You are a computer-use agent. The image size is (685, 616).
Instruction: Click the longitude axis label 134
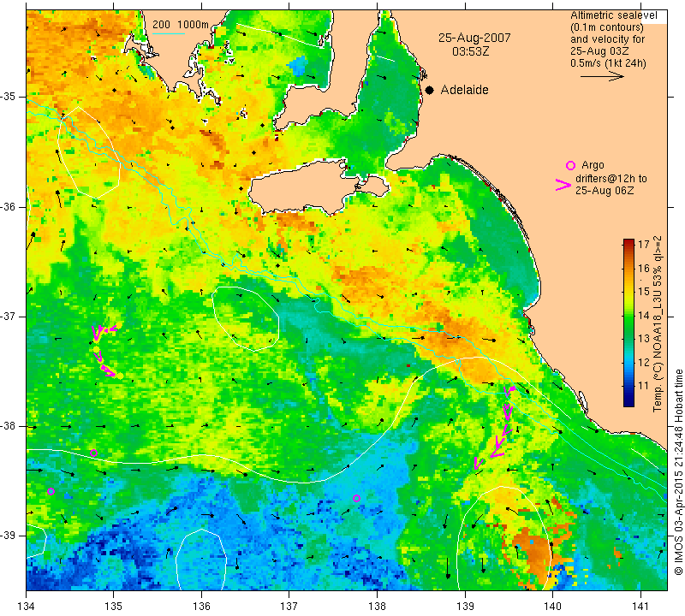point(26,607)
